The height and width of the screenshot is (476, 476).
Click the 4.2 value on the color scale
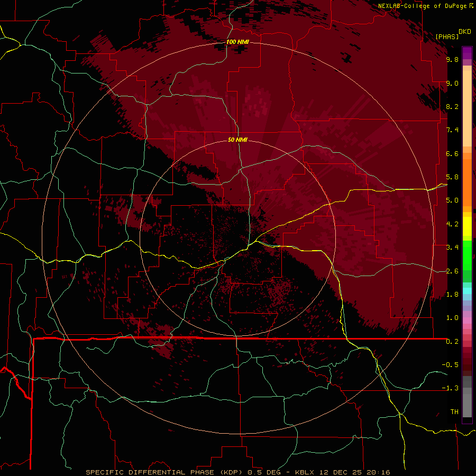pos(452,224)
